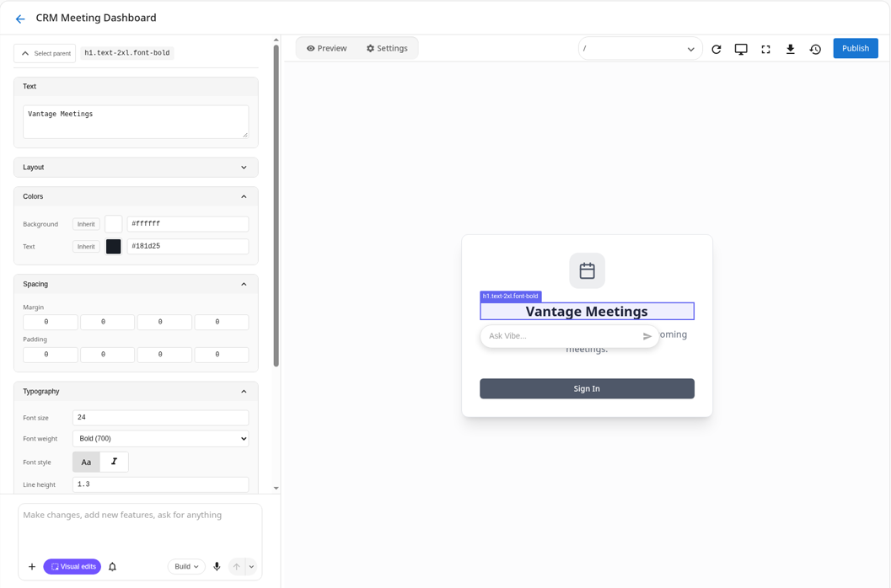This screenshot has height=588, width=891.
Task: Collapse the Colors section
Action: click(x=136, y=196)
